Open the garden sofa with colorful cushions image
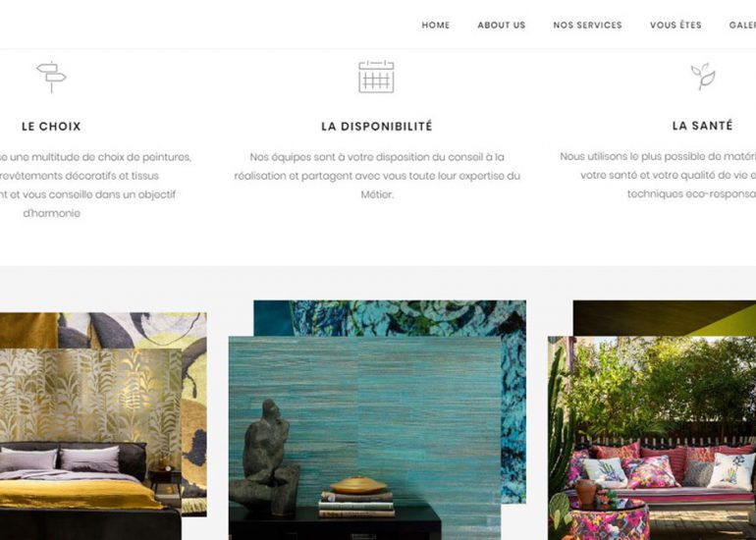This screenshot has width=756, height=540. coord(652,438)
